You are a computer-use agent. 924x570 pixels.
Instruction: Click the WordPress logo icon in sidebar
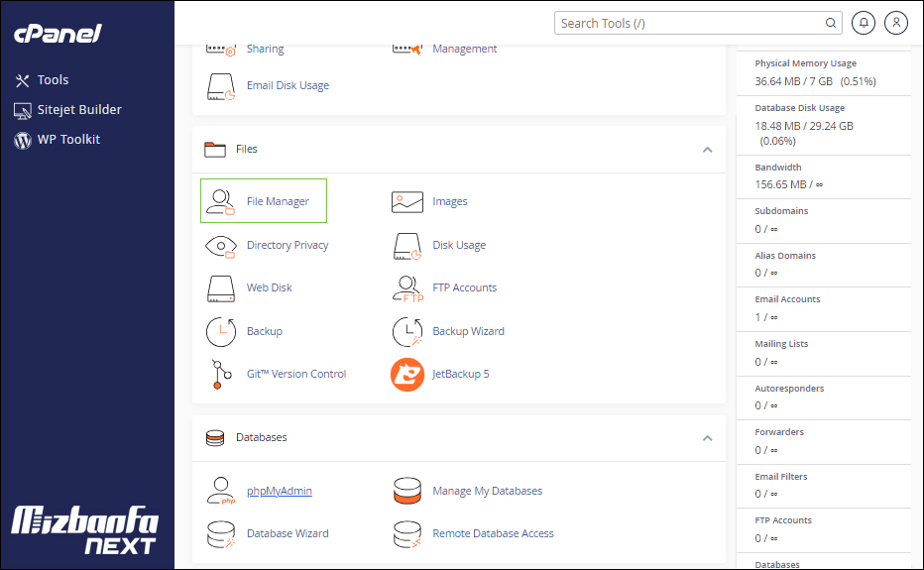(x=23, y=141)
